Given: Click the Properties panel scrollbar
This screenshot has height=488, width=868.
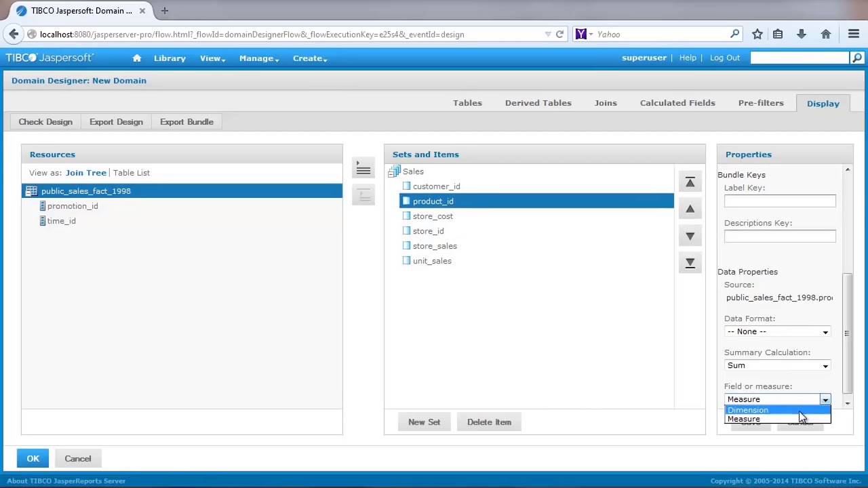Looking at the screenshot, I should point(847,332).
